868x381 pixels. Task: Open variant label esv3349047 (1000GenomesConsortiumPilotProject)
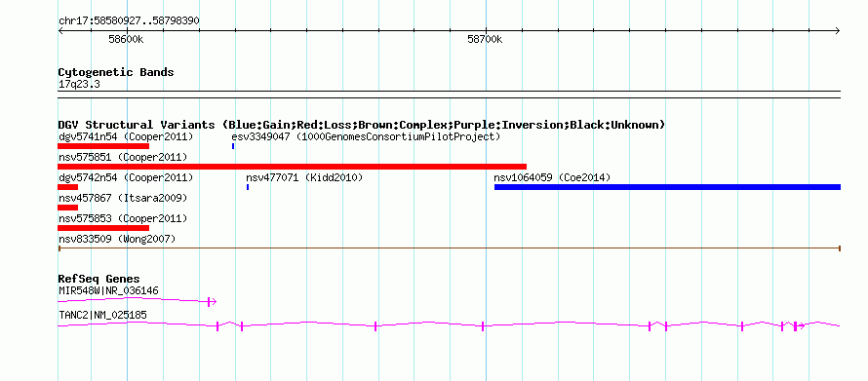(x=366, y=136)
